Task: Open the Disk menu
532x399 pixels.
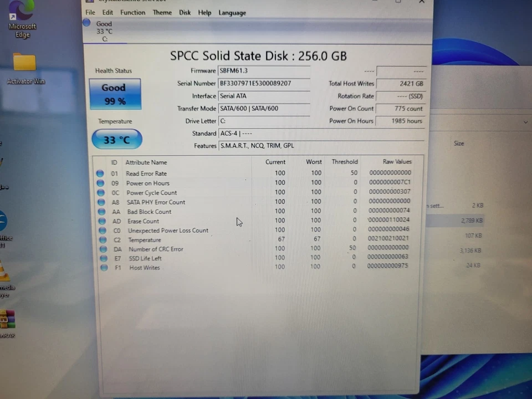Action: point(185,13)
